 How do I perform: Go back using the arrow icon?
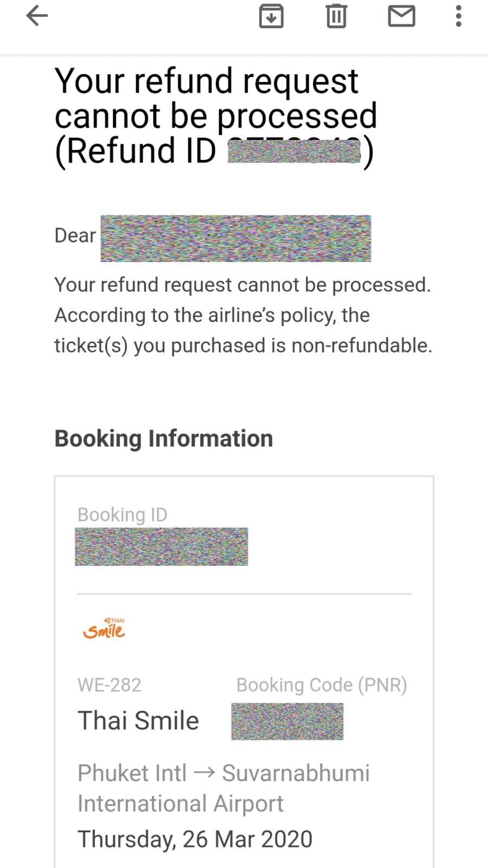37,16
